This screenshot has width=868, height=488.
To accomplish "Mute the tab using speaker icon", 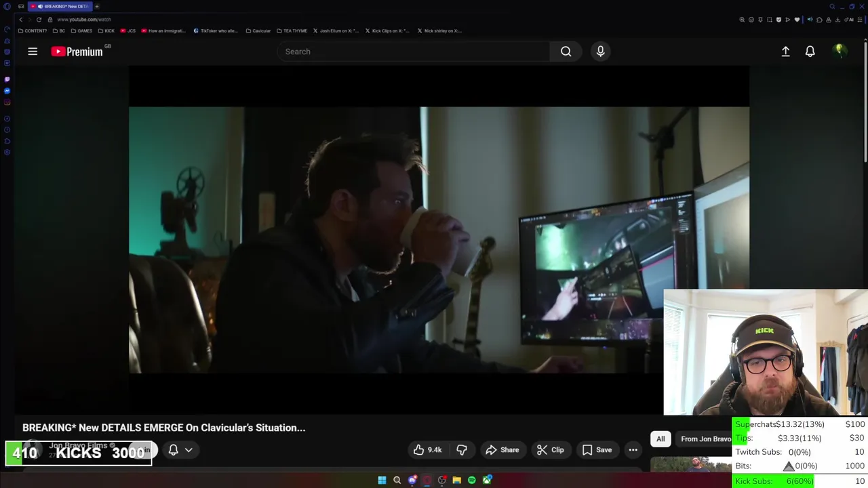I will [40, 6].
